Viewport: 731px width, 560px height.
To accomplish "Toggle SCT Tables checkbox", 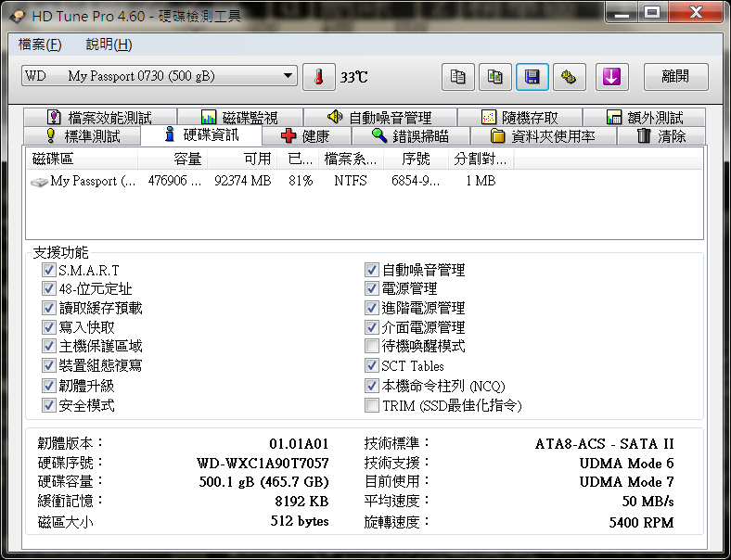I will tap(372, 365).
